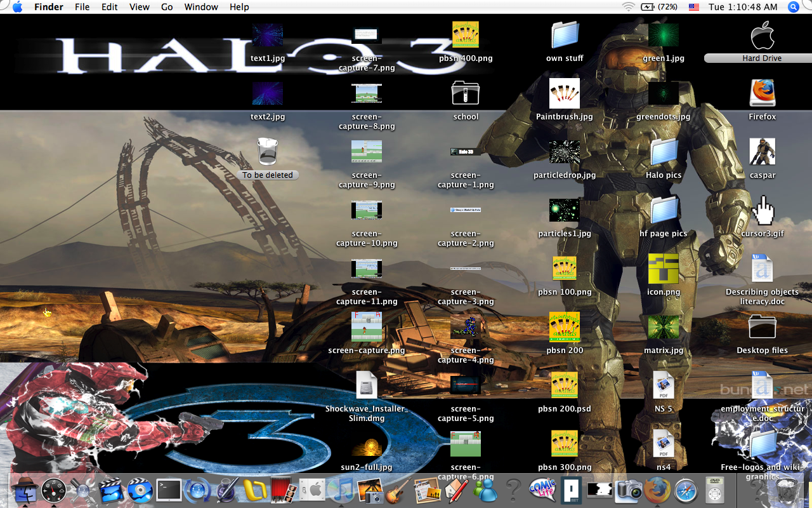Open the US flag input menu
812x508 pixels.
[x=694, y=7]
